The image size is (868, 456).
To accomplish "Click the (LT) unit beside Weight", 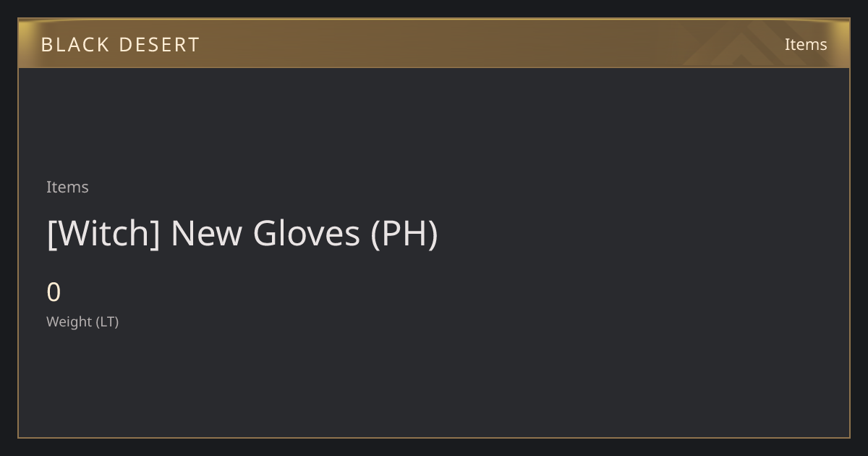I will point(107,321).
